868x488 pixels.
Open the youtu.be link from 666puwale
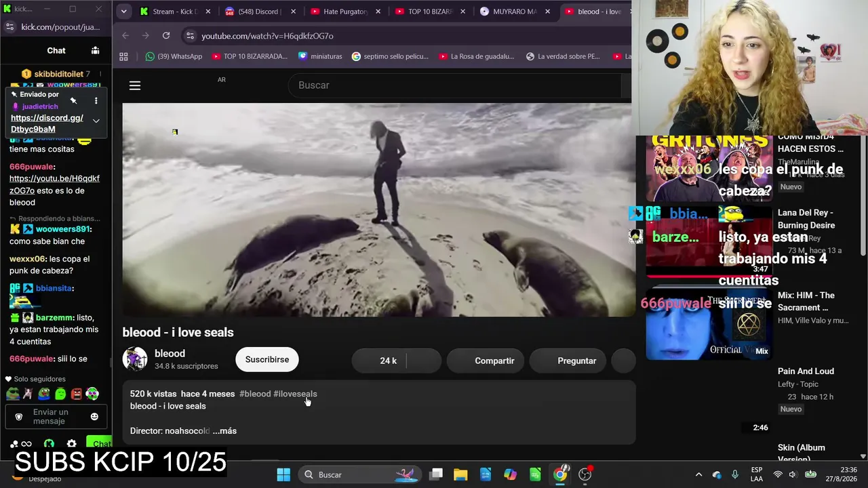click(54, 184)
